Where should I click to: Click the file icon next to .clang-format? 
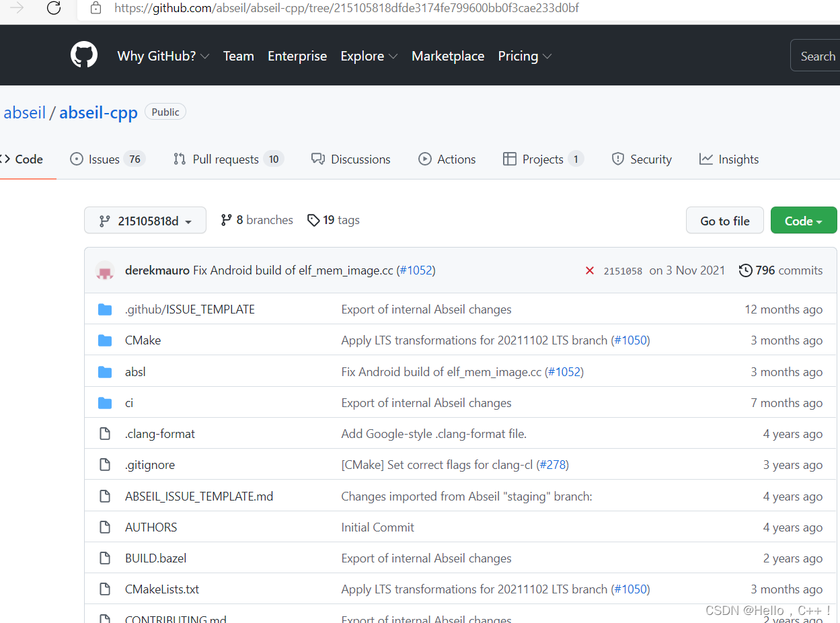105,433
